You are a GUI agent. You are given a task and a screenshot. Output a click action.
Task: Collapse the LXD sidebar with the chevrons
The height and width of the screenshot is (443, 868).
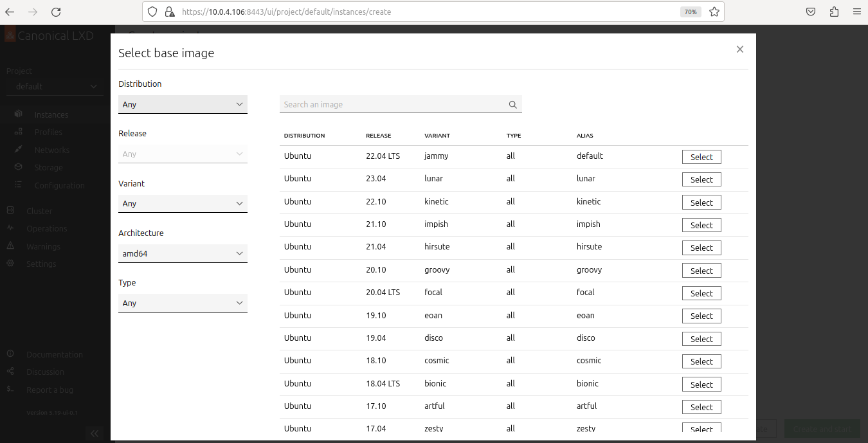pyautogui.click(x=94, y=433)
